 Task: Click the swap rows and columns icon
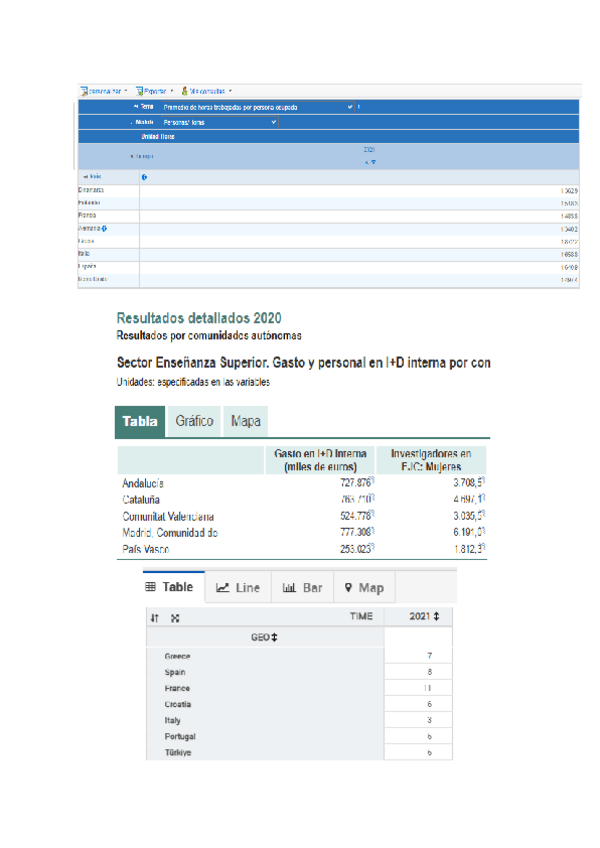[x=153, y=618]
